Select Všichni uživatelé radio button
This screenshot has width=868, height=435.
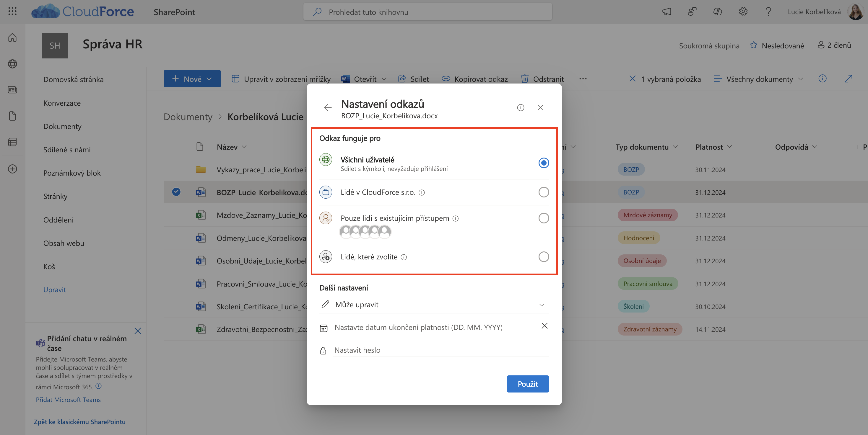(544, 163)
